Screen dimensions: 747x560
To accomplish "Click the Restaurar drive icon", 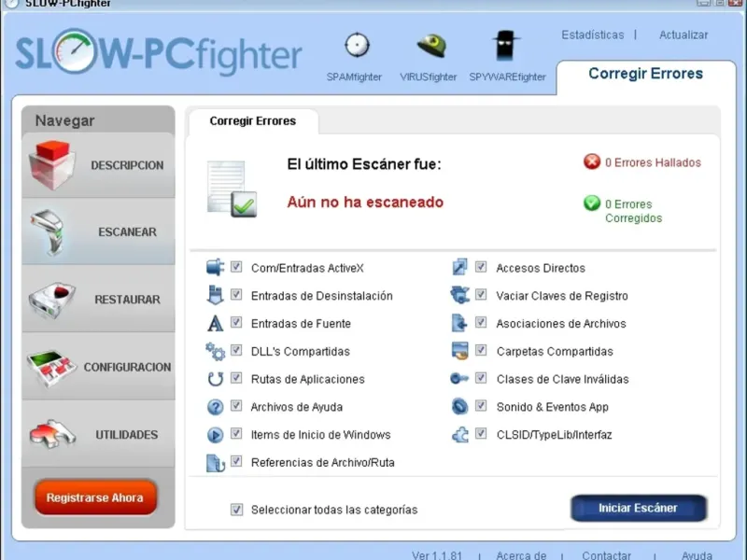I will click(x=52, y=300).
